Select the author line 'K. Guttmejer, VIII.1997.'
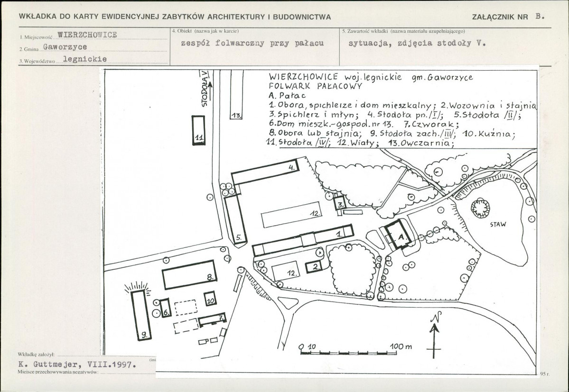 (77, 364)
